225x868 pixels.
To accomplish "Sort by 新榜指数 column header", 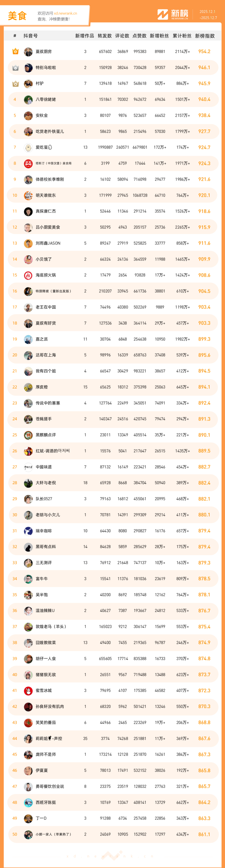I will point(205,36).
